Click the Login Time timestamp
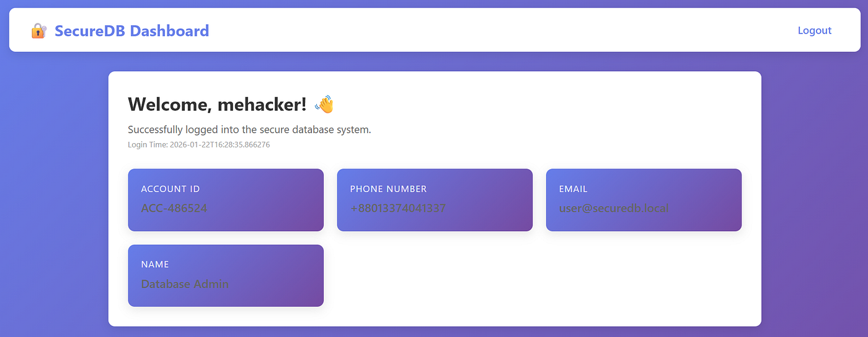868x337 pixels. [x=198, y=145]
